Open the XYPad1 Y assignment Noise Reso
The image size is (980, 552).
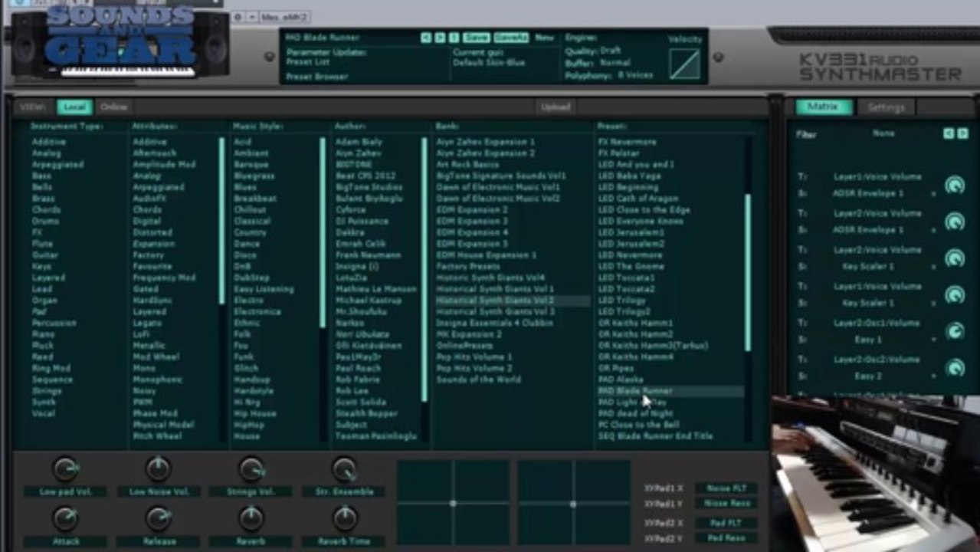pyautogui.click(x=726, y=504)
